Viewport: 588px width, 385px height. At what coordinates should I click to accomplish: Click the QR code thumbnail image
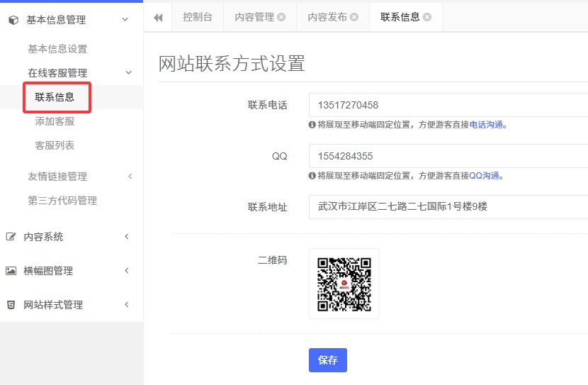344,284
